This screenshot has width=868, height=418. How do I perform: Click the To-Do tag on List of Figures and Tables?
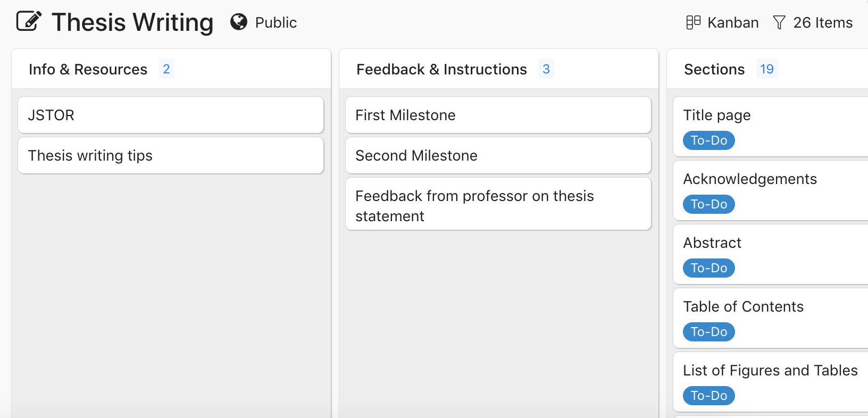click(x=709, y=396)
